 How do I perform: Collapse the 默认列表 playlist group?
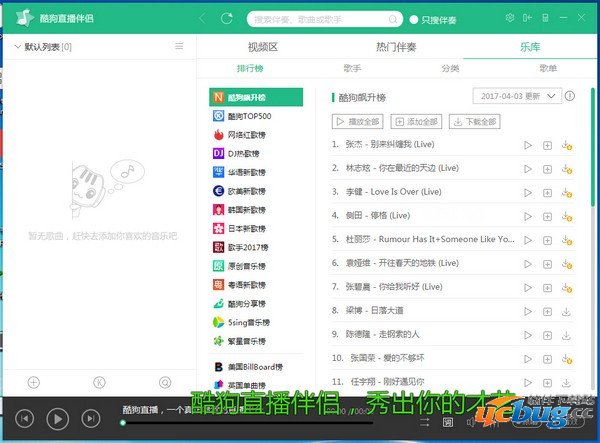point(17,47)
